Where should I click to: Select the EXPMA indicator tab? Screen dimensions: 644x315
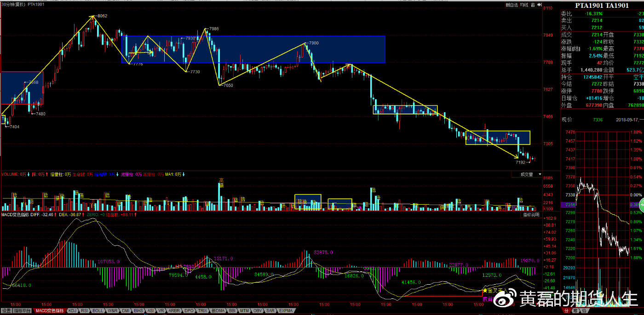[286, 311]
